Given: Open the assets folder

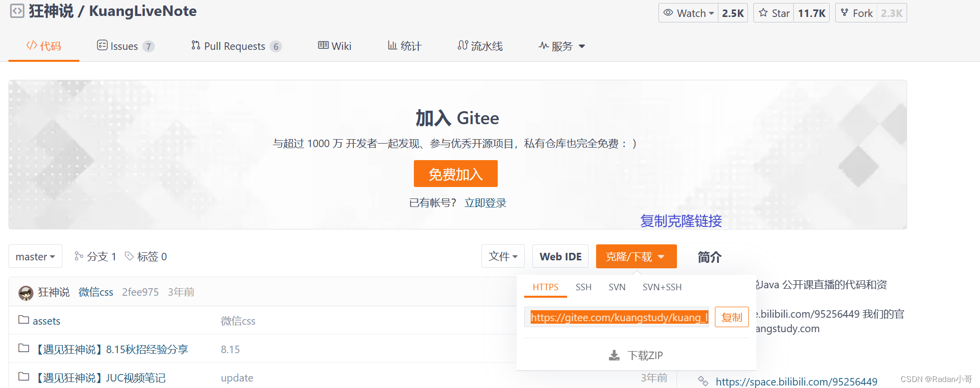Looking at the screenshot, I should click(46, 321).
